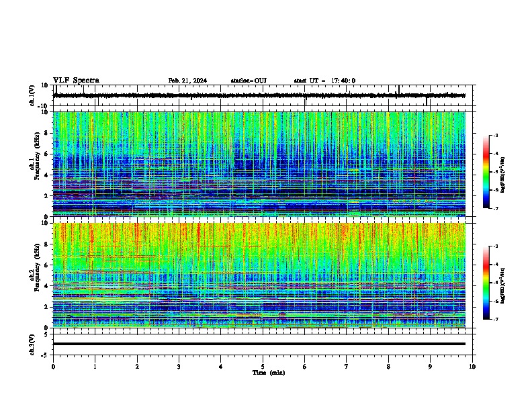Click time axis tick label "5"

pyautogui.click(x=263, y=367)
